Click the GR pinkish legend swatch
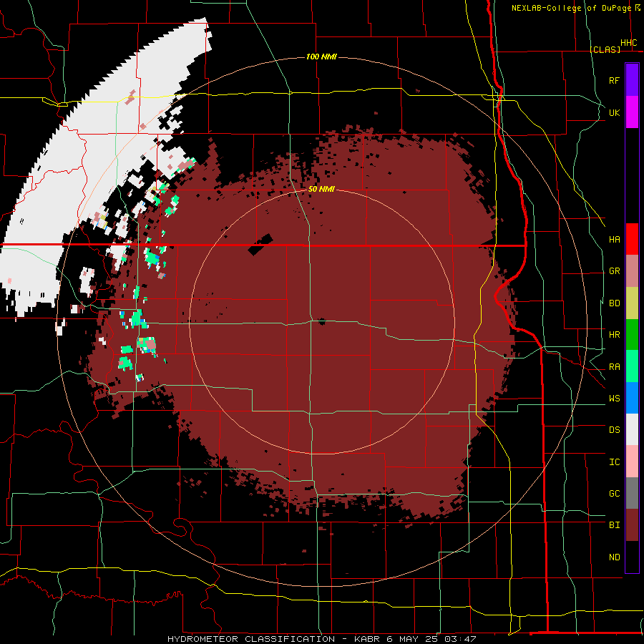The height and width of the screenshot is (644, 644). click(x=632, y=271)
